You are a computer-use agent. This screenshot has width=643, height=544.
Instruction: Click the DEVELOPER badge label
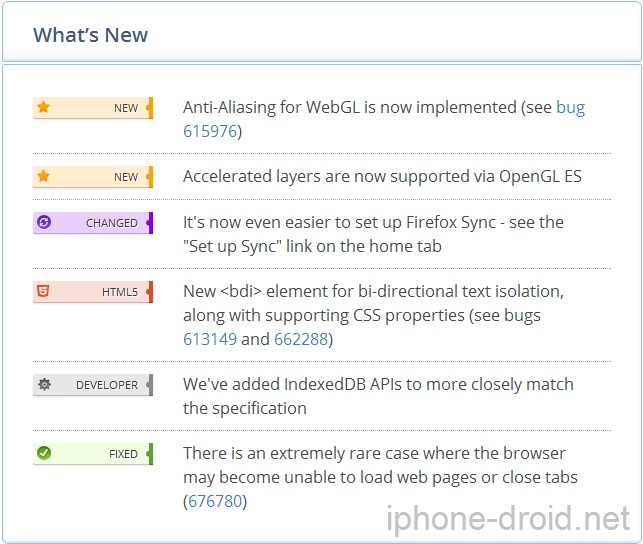click(107, 385)
